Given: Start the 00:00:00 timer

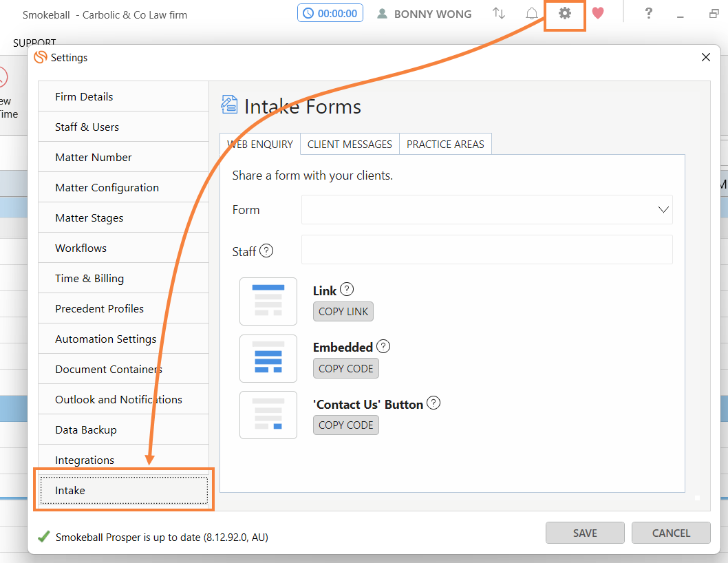Looking at the screenshot, I should (x=330, y=14).
